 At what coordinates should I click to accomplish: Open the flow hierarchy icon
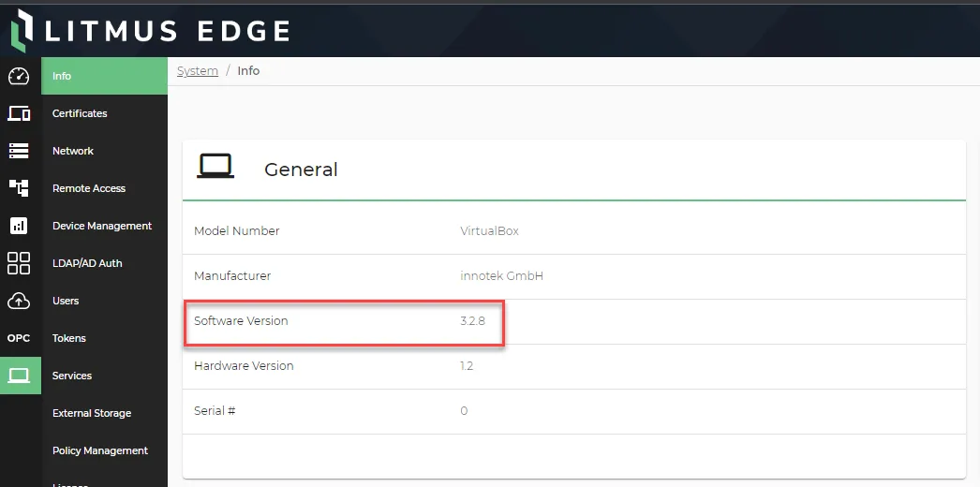19,188
